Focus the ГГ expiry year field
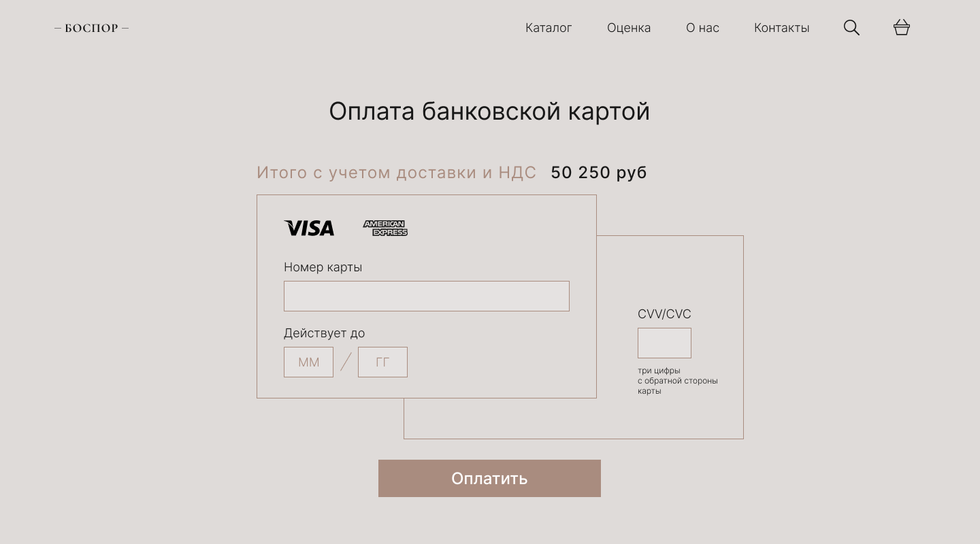 [x=382, y=362]
